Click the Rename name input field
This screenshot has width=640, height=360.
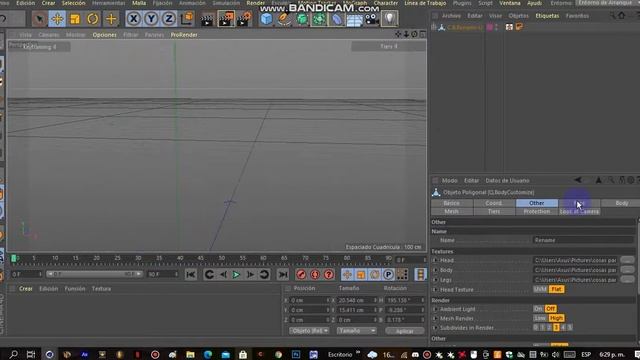point(583,240)
